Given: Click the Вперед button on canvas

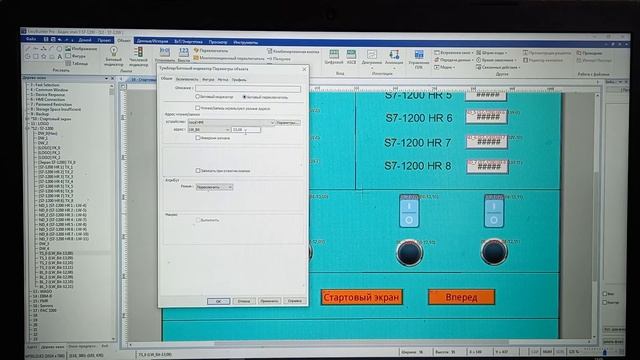Looking at the screenshot, I should 462,297.
